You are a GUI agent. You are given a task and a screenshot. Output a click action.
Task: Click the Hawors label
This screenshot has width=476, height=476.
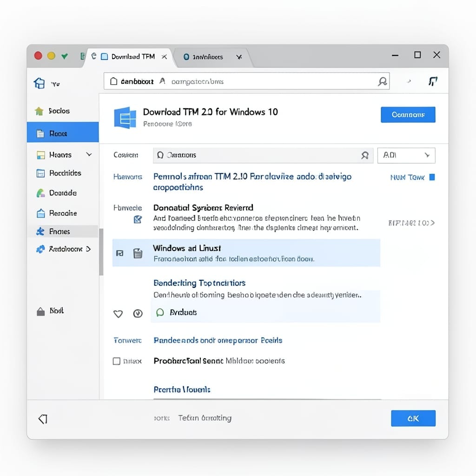pyautogui.click(x=127, y=177)
